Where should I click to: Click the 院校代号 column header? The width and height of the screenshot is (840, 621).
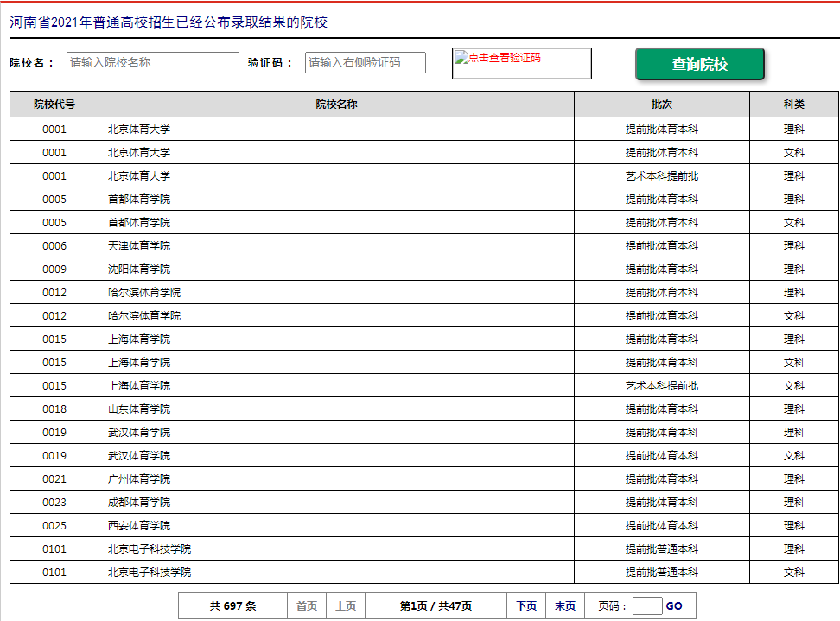pos(54,105)
